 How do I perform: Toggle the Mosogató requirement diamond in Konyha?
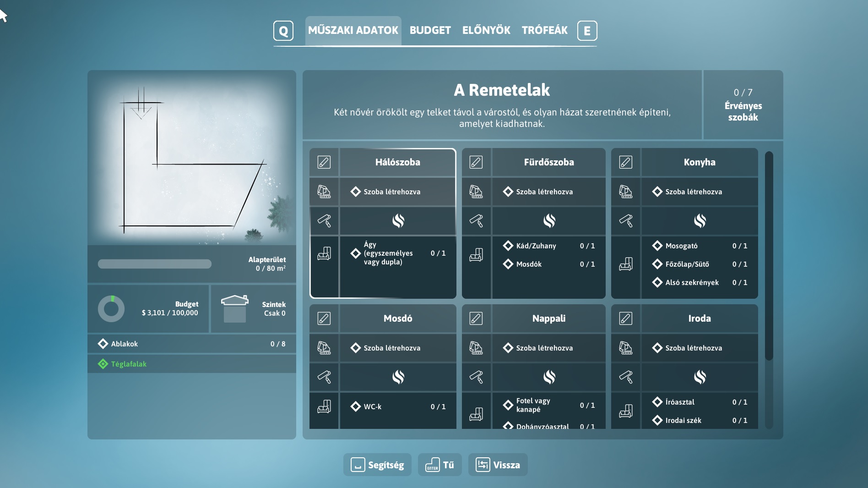click(x=657, y=246)
